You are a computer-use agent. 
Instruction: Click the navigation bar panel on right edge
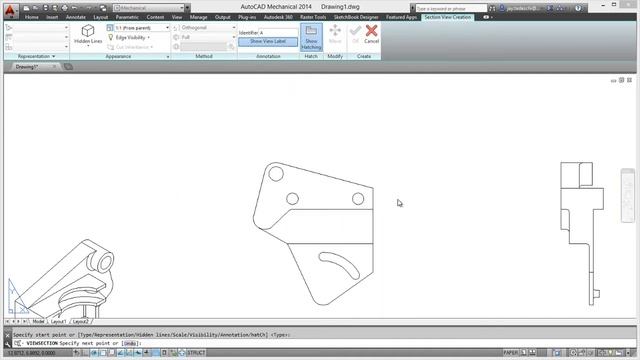click(628, 196)
